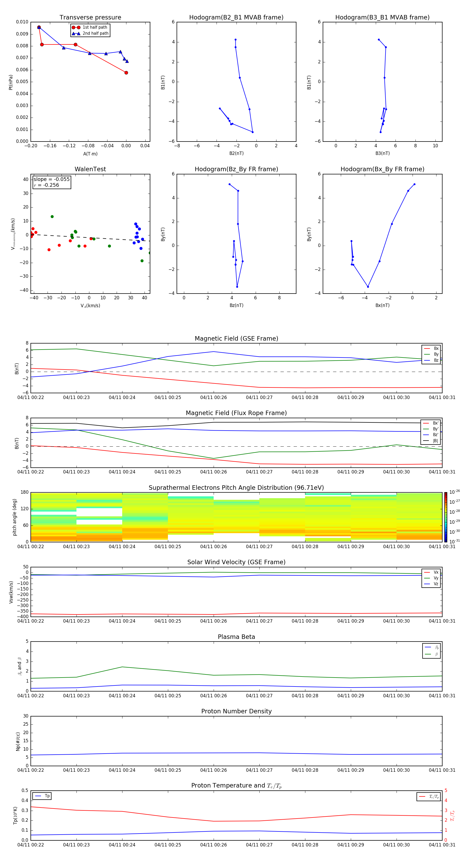Click the Te/Tp legend box in temperature plot
Viewport: 473px width, 868px height.
click(x=429, y=796)
